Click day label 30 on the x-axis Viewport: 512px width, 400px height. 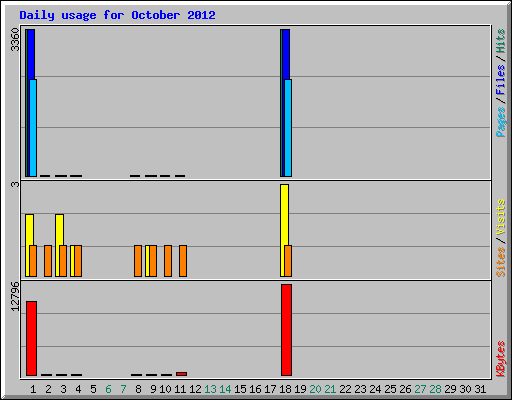[x=465, y=389]
